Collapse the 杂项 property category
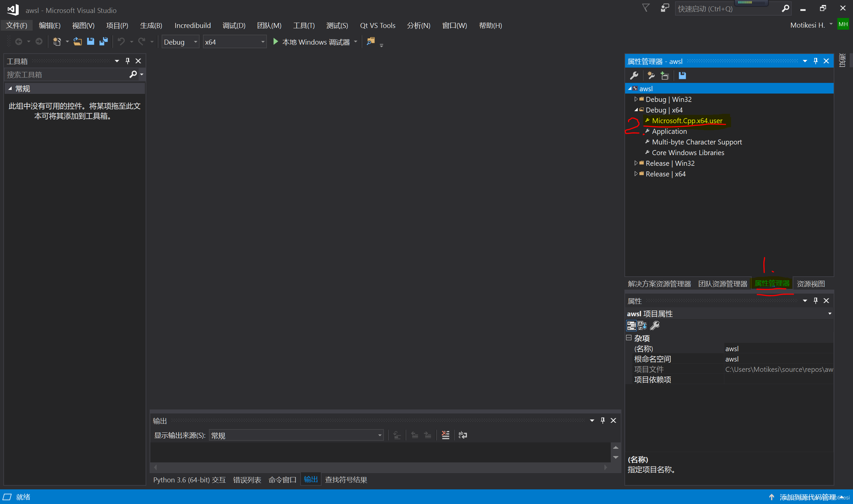The height and width of the screenshot is (504, 853). click(x=629, y=338)
